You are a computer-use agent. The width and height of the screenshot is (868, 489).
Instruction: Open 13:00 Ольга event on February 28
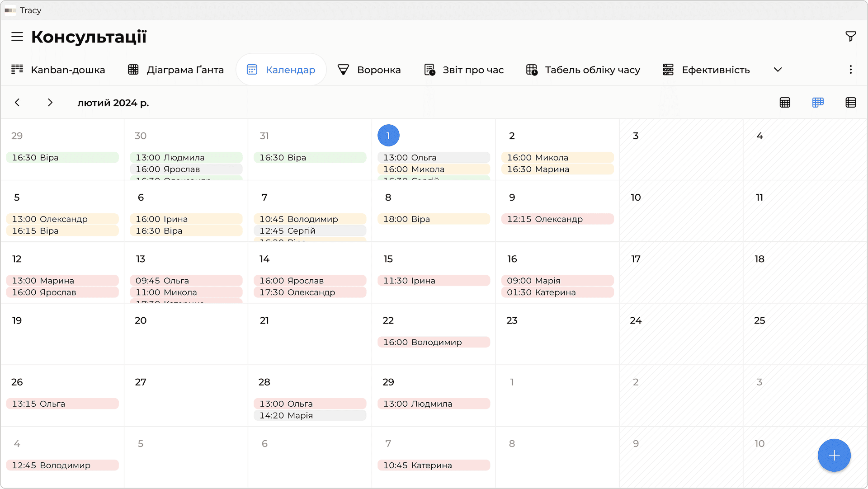pyautogui.click(x=310, y=404)
